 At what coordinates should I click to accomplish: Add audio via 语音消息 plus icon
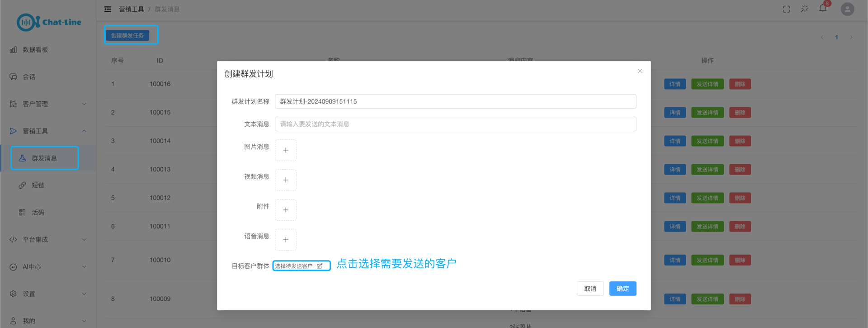tap(286, 240)
